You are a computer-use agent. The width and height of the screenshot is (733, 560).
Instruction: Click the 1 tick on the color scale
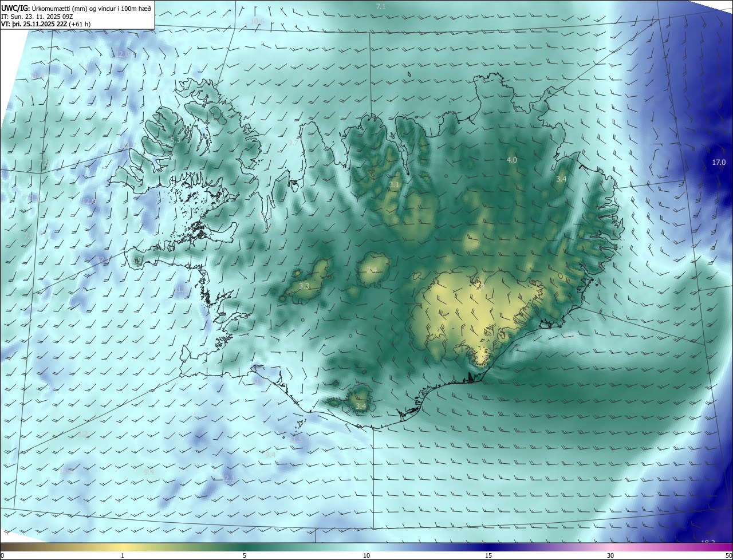(123, 555)
